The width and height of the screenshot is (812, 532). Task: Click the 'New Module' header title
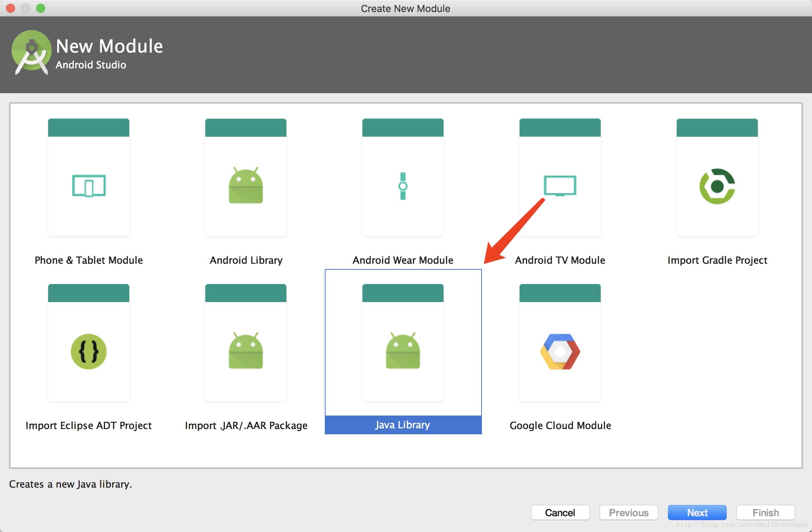[109, 46]
